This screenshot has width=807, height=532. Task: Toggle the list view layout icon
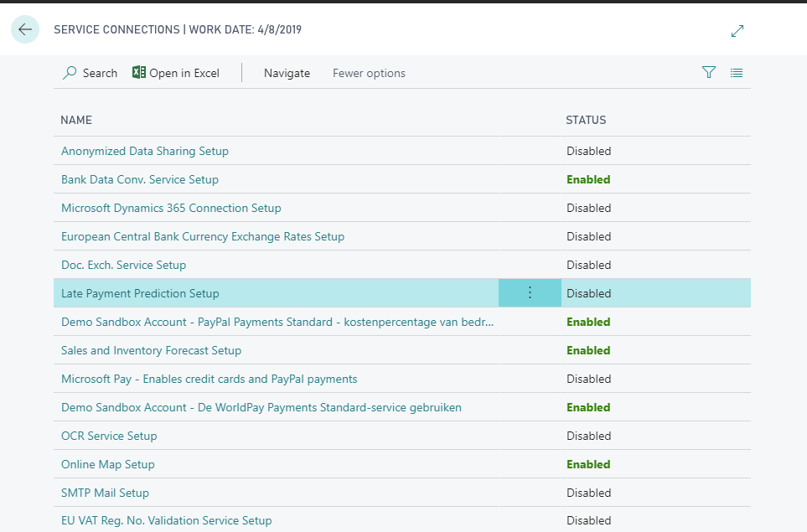pyautogui.click(x=737, y=73)
